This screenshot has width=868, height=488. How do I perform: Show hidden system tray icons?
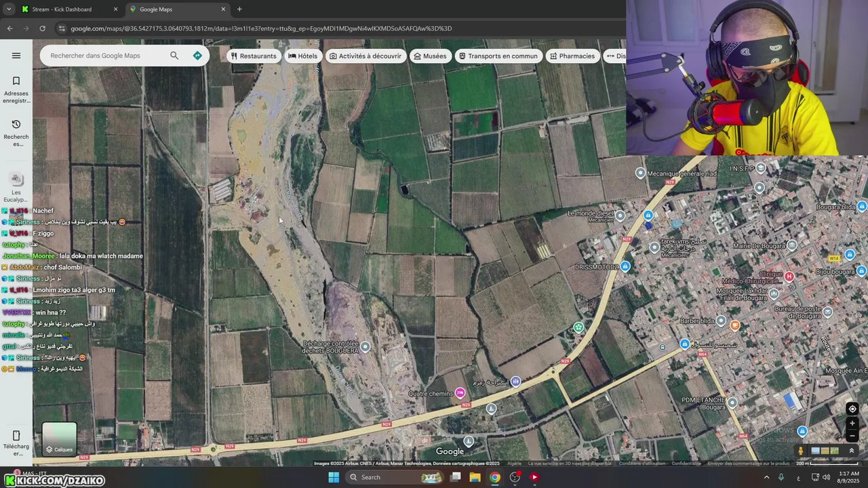pos(767,477)
